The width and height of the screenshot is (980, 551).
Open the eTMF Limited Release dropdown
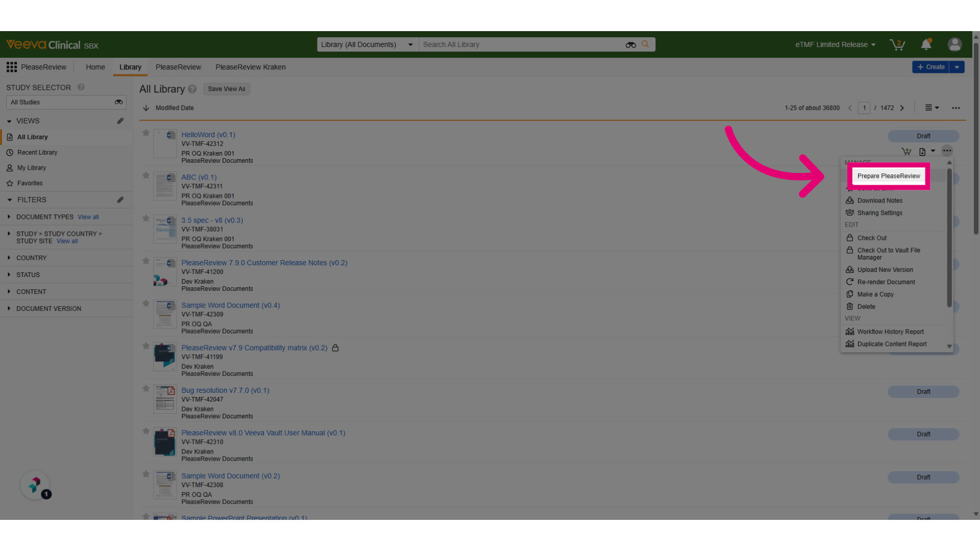click(x=836, y=44)
